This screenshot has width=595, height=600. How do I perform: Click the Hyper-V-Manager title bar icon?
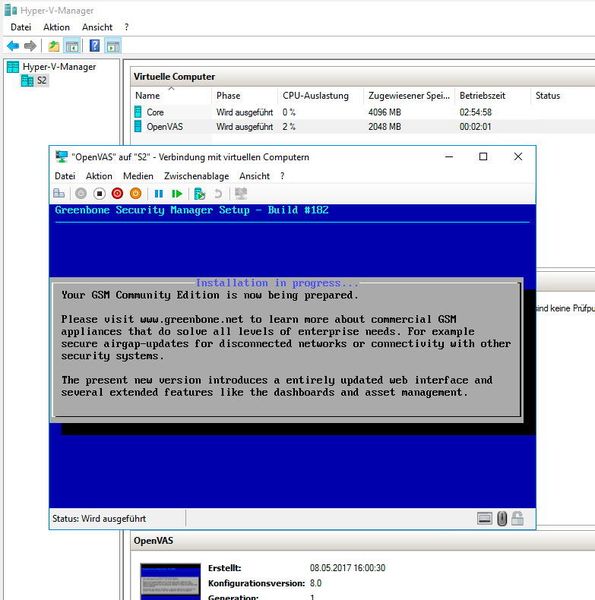tap(11, 10)
